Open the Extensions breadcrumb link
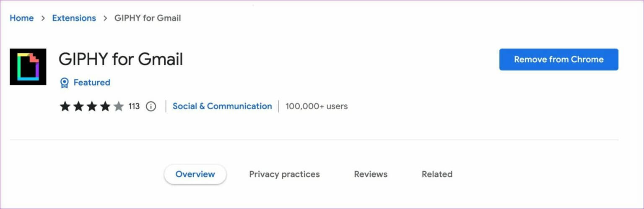 [x=74, y=18]
